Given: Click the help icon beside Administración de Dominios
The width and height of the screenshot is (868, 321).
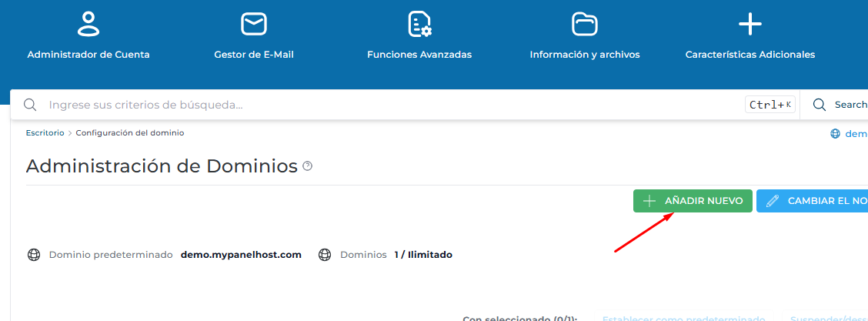Looking at the screenshot, I should 308,166.
